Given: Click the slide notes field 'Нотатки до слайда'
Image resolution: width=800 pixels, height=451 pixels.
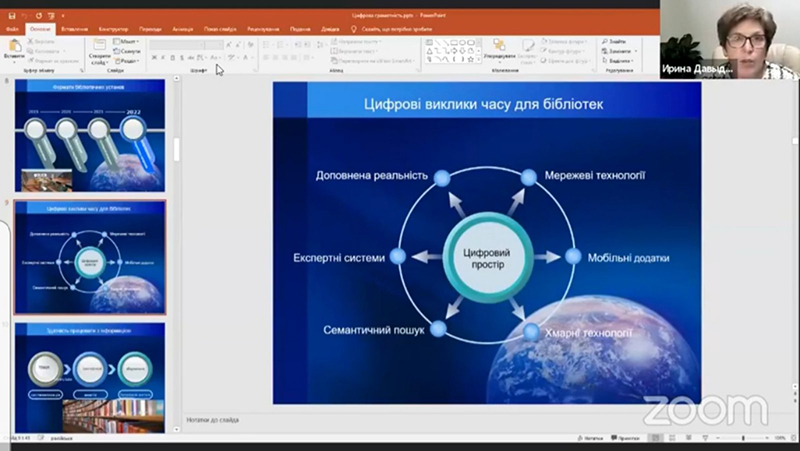Looking at the screenshot, I should point(213,420).
